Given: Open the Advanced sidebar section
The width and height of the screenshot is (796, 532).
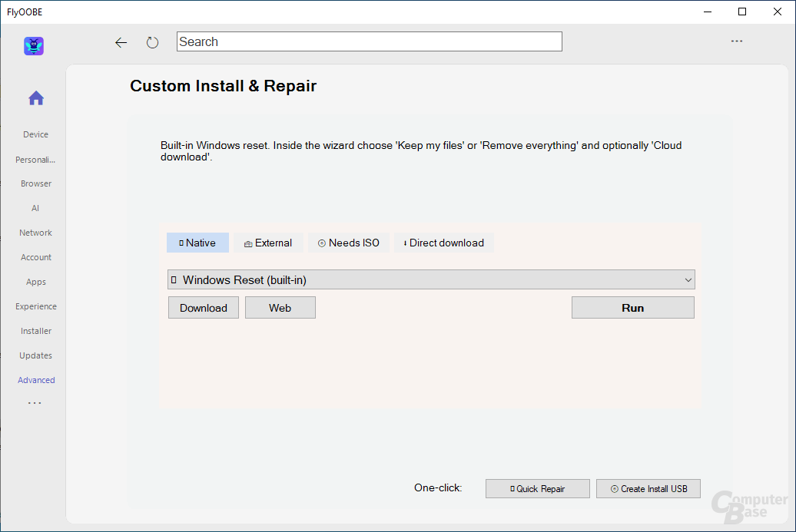Looking at the screenshot, I should coord(36,380).
